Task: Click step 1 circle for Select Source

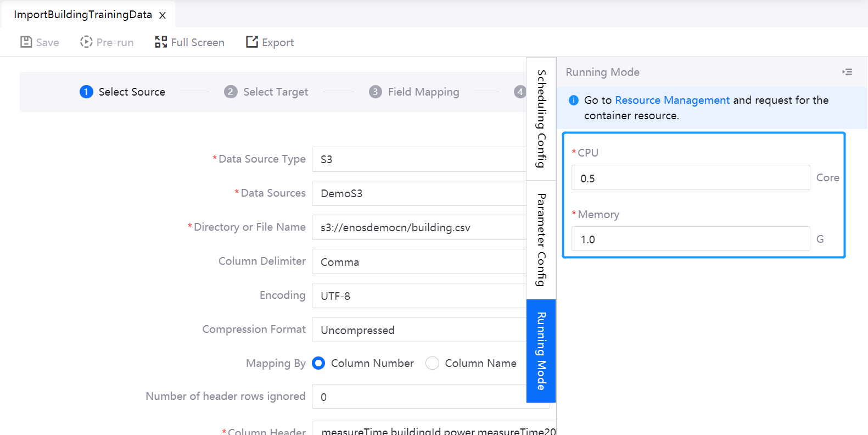Action: click(86, 92)
